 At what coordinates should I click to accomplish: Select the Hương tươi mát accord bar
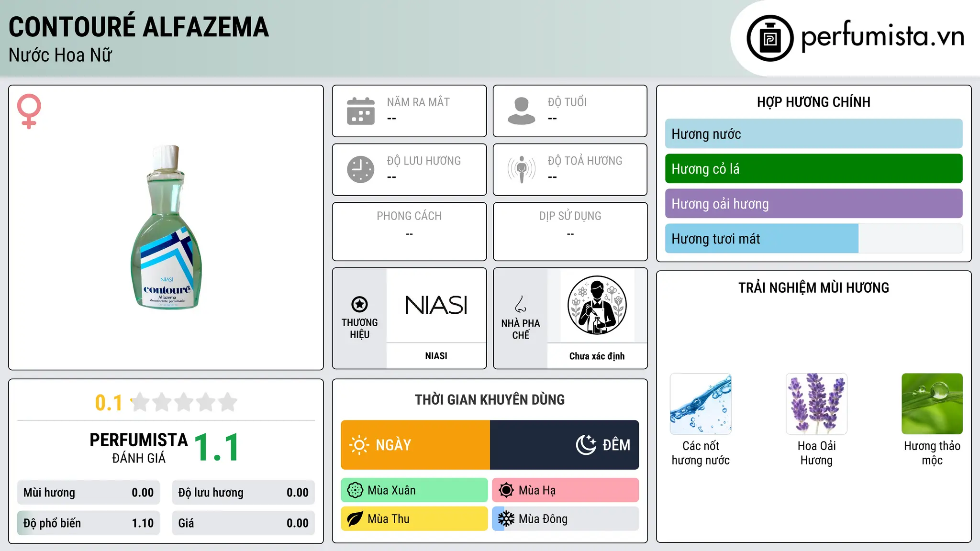[x=814, y=239]
